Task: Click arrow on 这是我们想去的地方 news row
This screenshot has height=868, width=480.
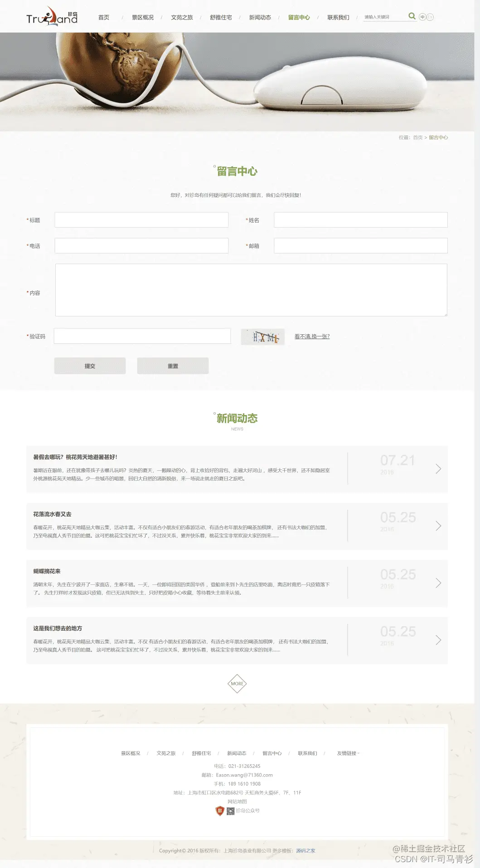Action: pyautogui.click(x=438, y=640)
